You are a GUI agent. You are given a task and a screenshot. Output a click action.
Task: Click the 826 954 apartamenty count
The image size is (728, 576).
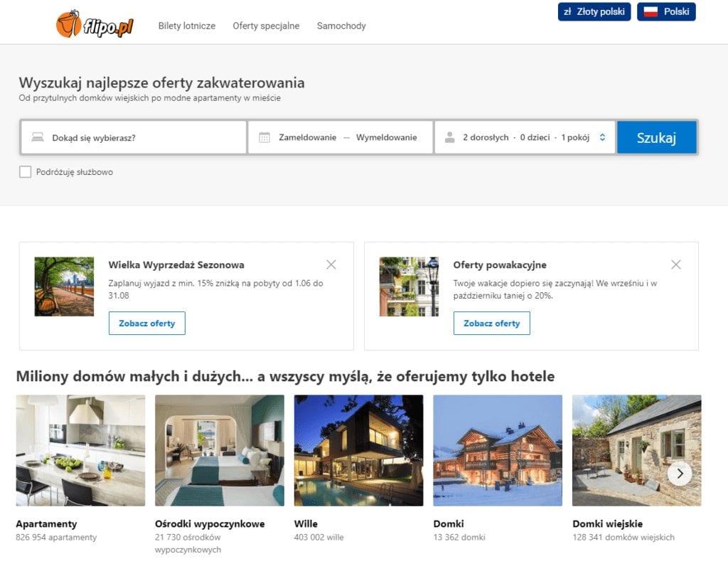pos(56,538)
